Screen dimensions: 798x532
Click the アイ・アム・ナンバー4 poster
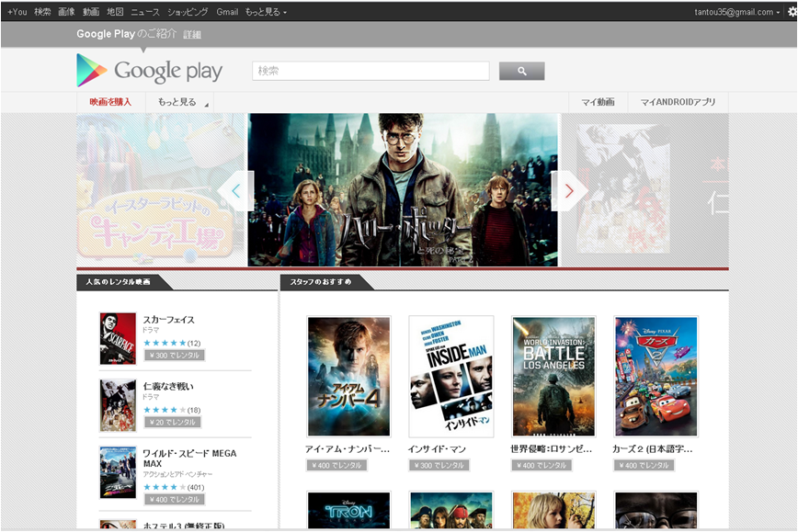pos(349,377)
